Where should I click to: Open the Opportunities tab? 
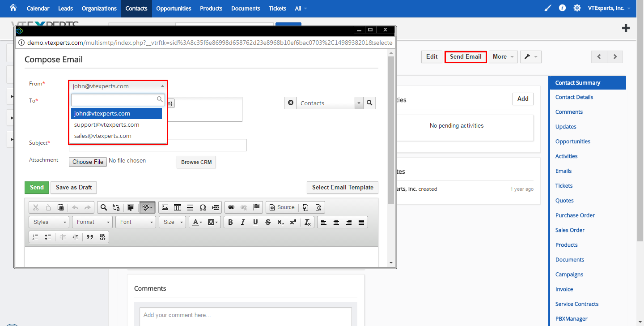coord(174,9)
